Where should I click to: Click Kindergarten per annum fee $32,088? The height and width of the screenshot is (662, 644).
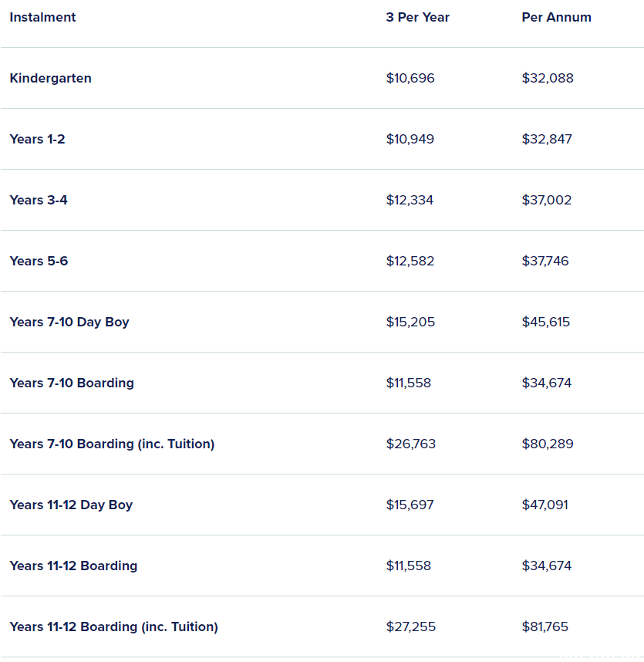coord(548,78)
